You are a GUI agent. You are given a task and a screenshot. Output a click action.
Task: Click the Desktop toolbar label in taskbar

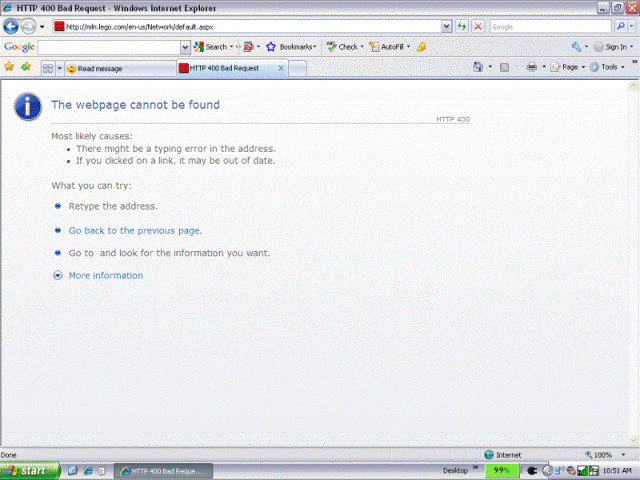(x=455, y=471)
